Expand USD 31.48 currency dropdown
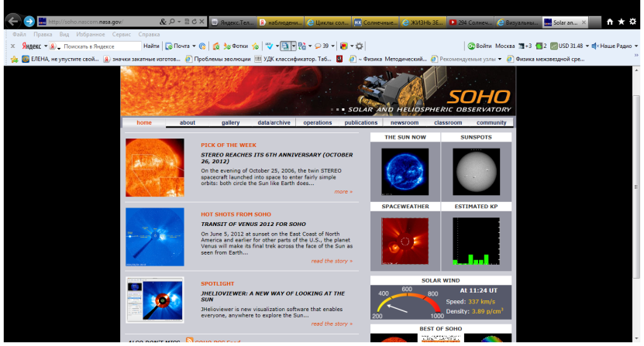 [x=587, y=46]
